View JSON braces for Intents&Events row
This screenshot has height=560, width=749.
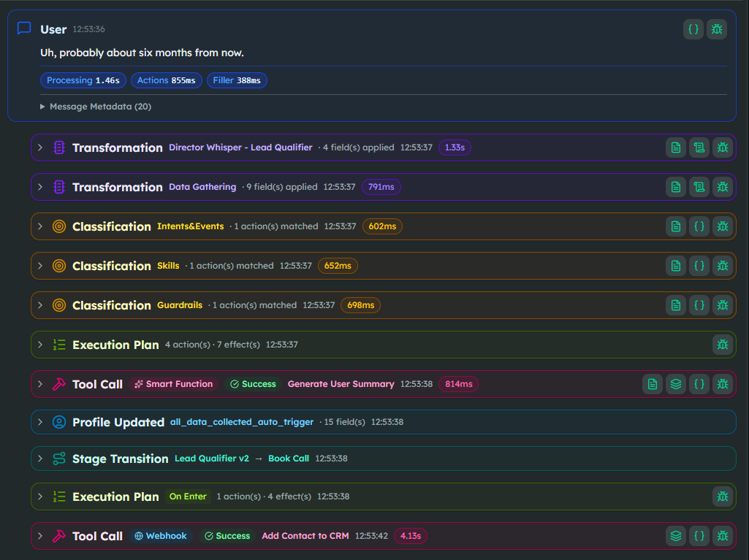[699, 226]
